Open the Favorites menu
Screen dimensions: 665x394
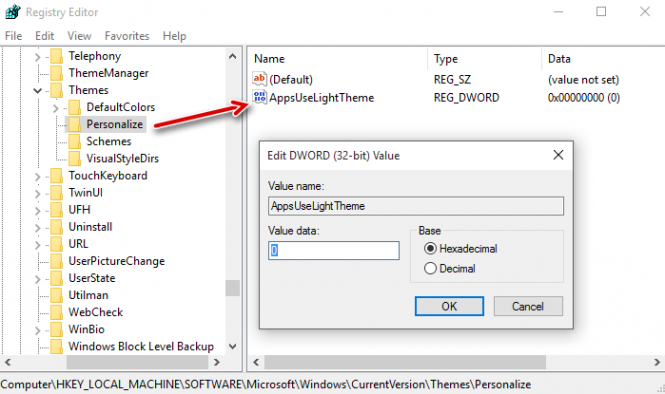pyautogui.click(x=127, y=36)
